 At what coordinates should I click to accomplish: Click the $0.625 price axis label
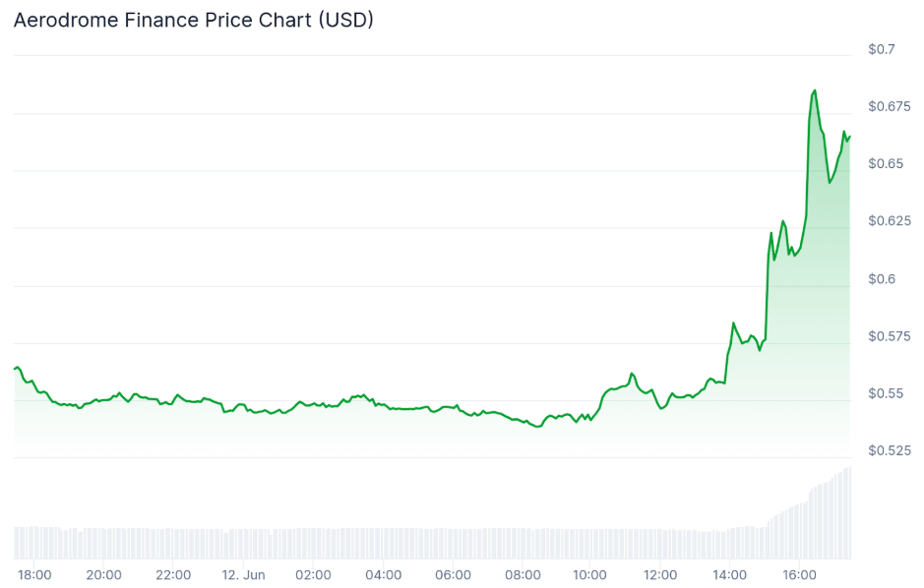coord(888,221)
